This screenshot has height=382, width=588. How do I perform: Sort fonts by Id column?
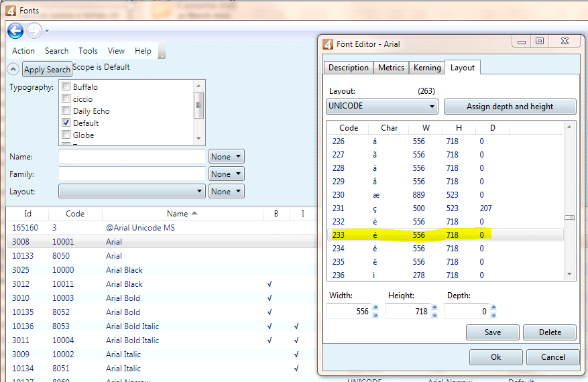pyautogui.click(x=27, y=214)
